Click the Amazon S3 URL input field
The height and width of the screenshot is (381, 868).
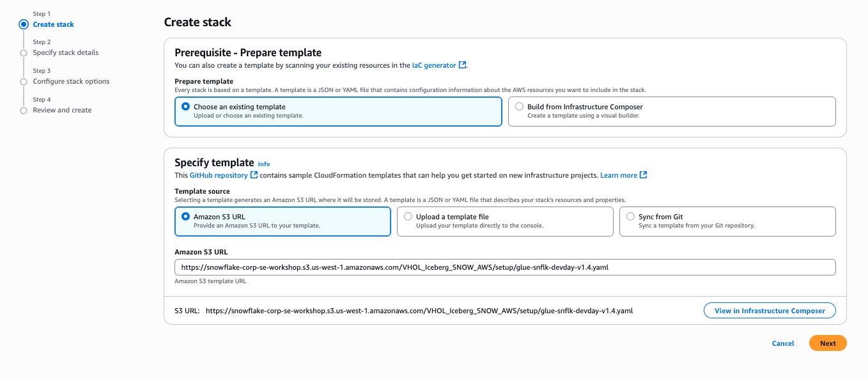[x=505, y=267]
